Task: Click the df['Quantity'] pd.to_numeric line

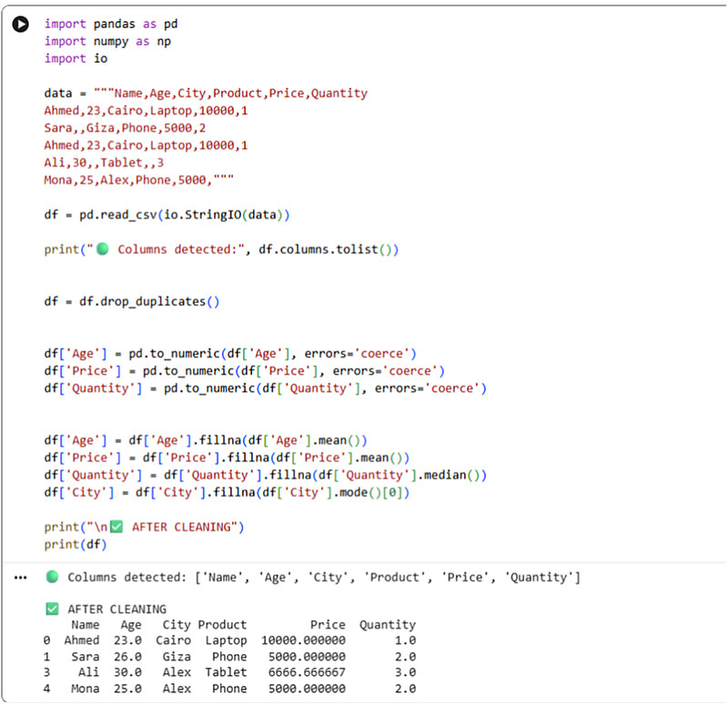Action: (266, 388)
